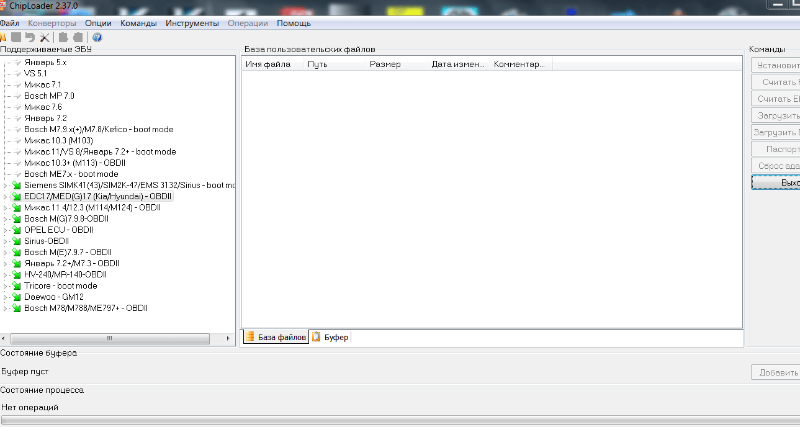Click the green icon beside Sirius-OBDII

16,241
